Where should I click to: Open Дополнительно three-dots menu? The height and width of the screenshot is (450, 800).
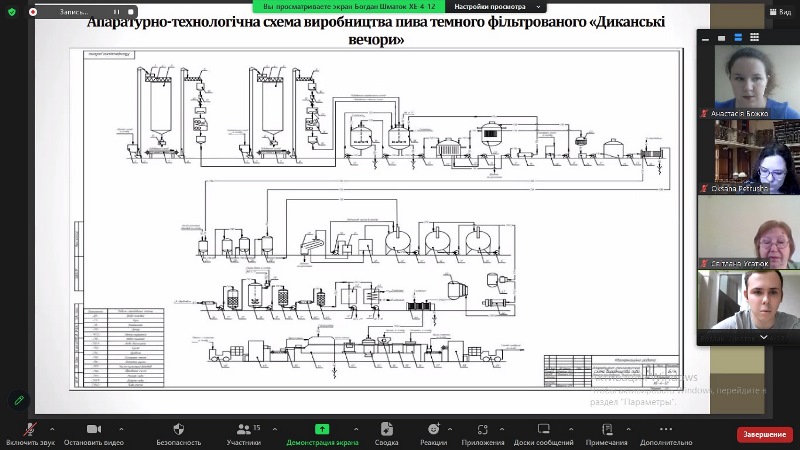(666, 429)
